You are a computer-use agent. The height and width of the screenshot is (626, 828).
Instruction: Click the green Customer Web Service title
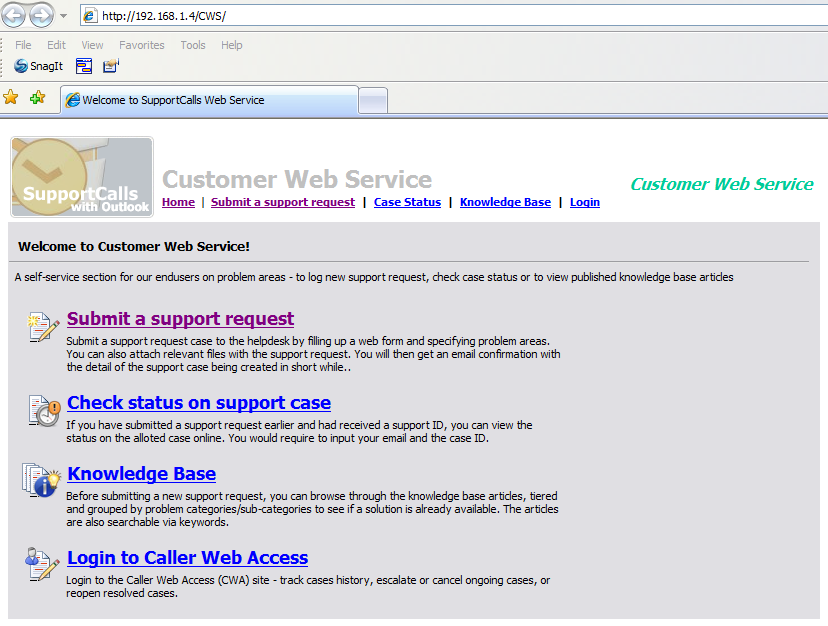pos(722,184)
